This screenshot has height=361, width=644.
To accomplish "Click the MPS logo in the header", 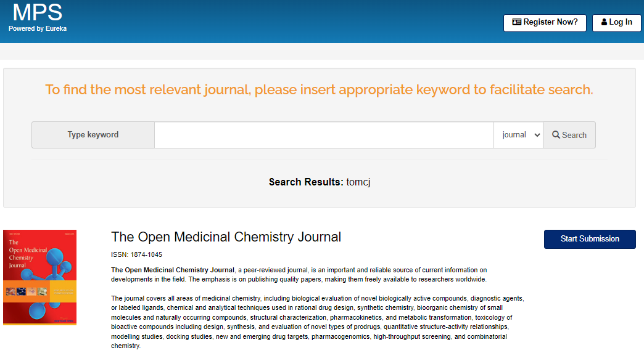I will click(37, 12).
